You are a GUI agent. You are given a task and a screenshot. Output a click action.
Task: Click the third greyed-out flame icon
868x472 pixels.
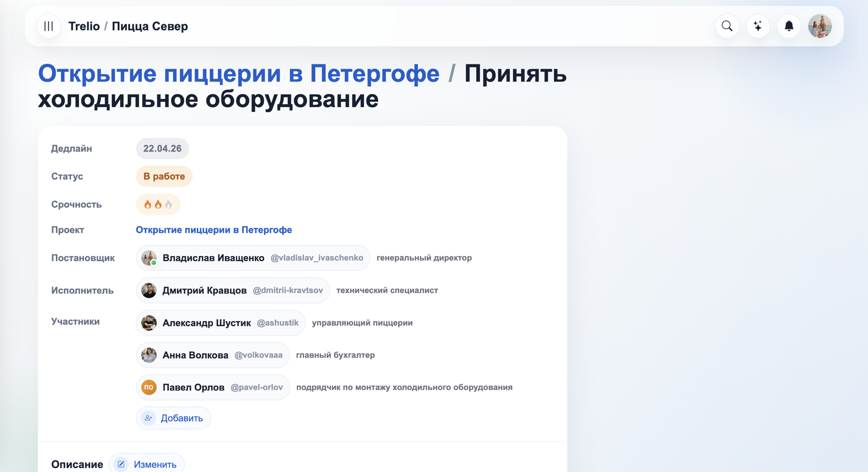click(168, 205)
